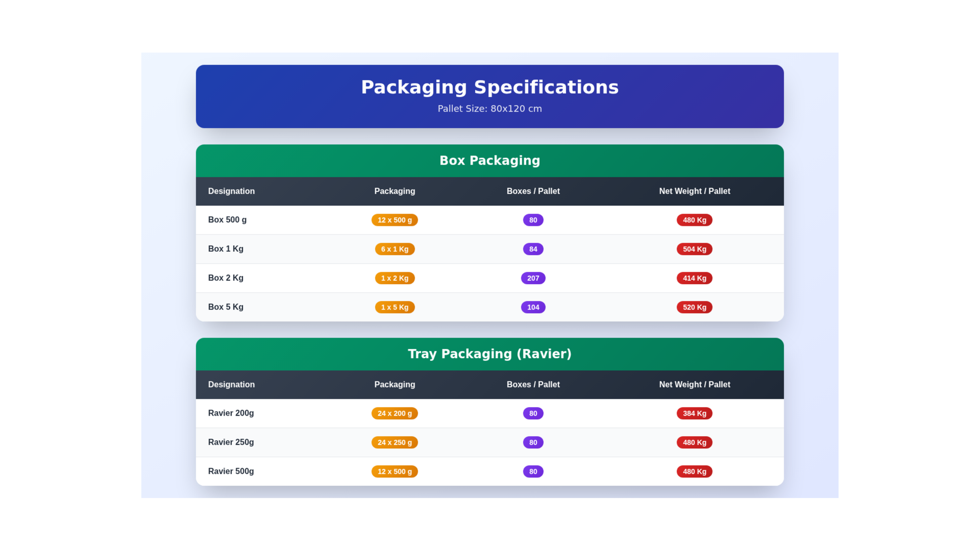Click the Packaging Specifications title

pos(489,87)
